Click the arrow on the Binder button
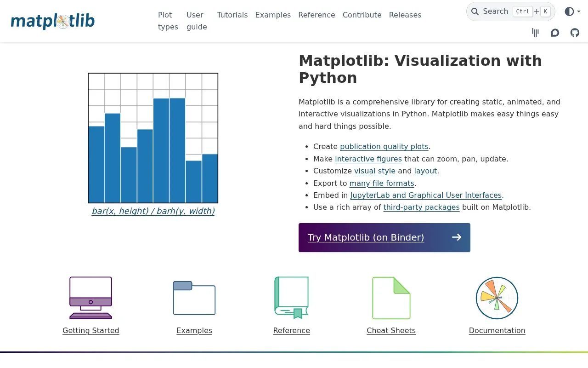This screenshot has height=368, width=588. click(457, 237)
